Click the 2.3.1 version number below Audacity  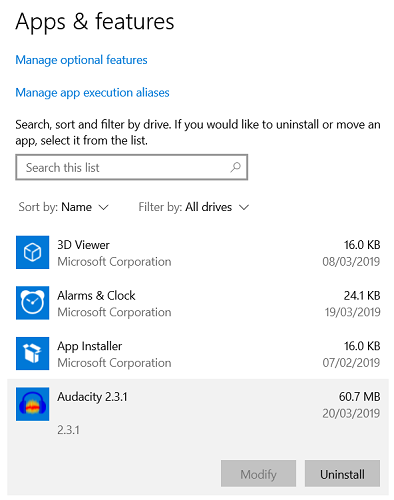coord(68,430)
